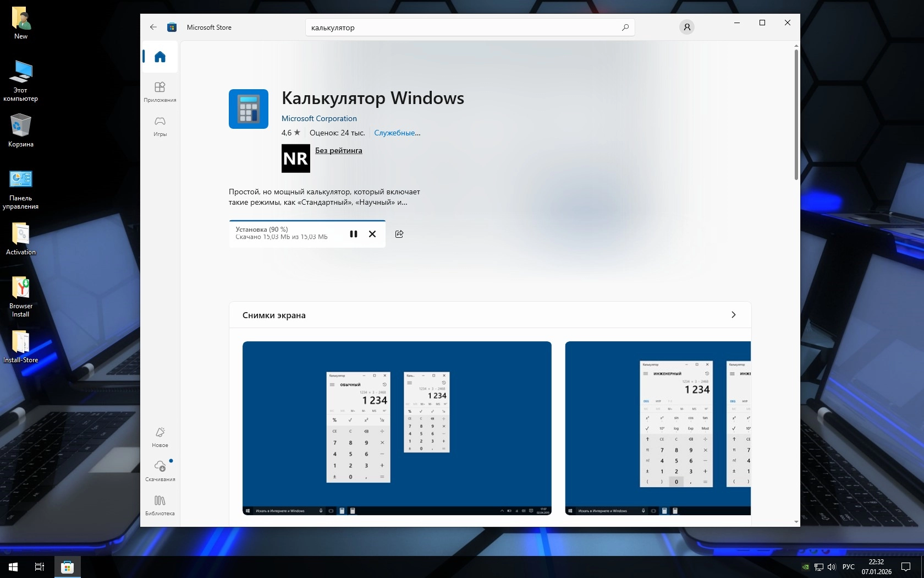Open the Приложения section
The image size is (924, 578).
(160, 92)
